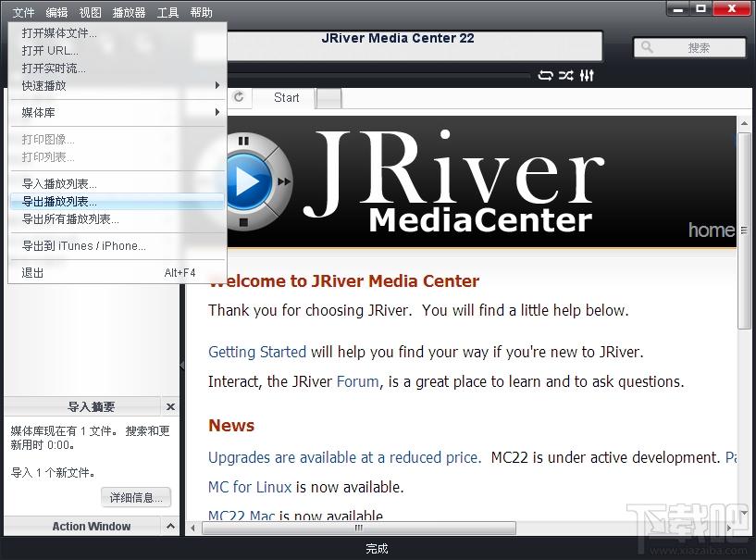This screenshot has height=560, width=756.
Task: Choose 导出播放列表... menu entry
Action: point(118,202)
